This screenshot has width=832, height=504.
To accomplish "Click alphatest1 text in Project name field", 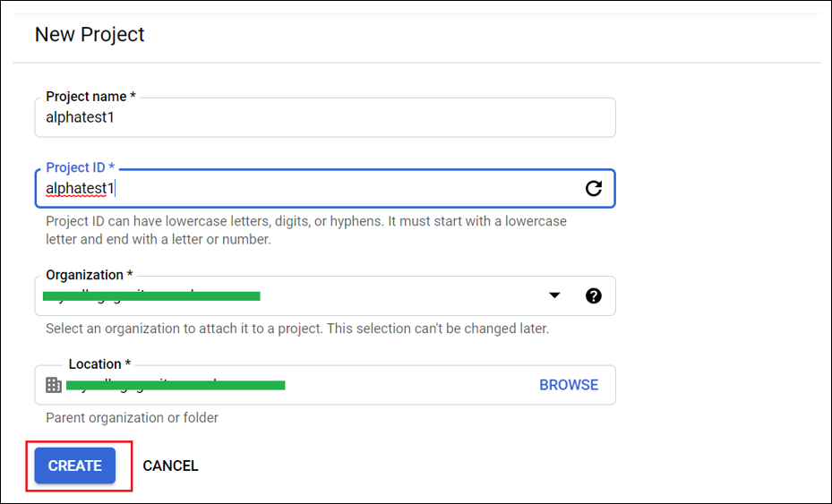I will coord(81,116).
